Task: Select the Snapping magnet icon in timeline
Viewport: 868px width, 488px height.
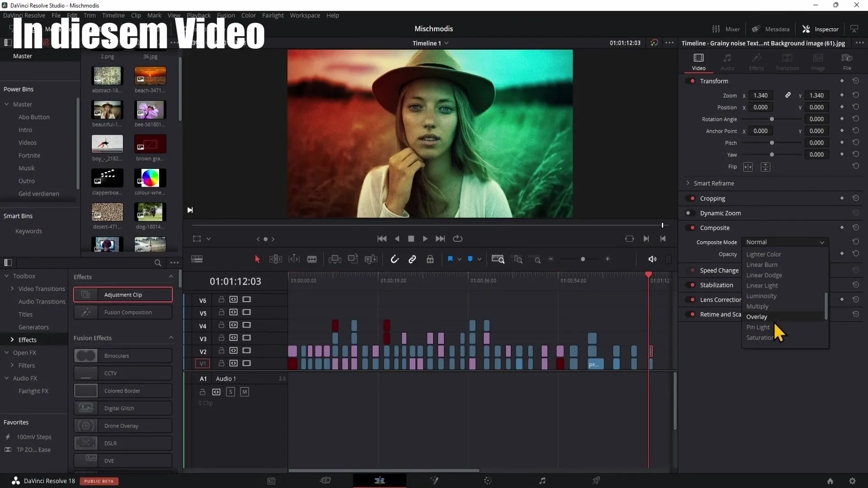Action: tap(393, 259)
